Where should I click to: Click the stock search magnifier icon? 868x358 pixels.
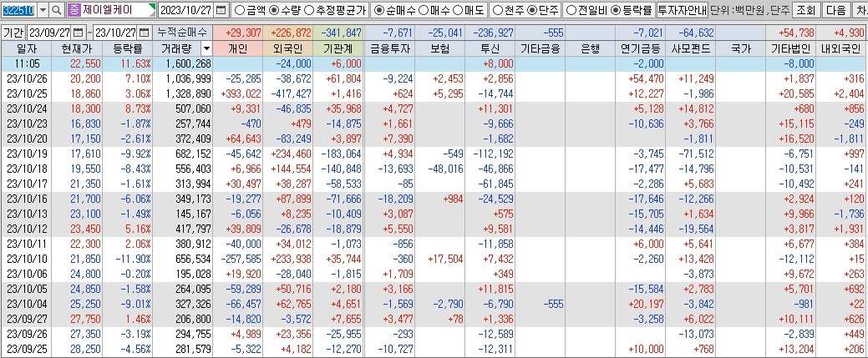(x=57, y=10)
